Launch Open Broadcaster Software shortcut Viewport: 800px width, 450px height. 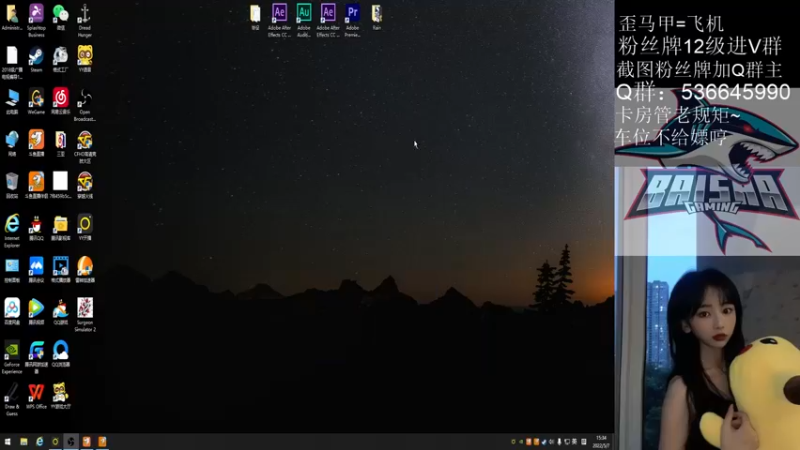(x=85, y=105)
